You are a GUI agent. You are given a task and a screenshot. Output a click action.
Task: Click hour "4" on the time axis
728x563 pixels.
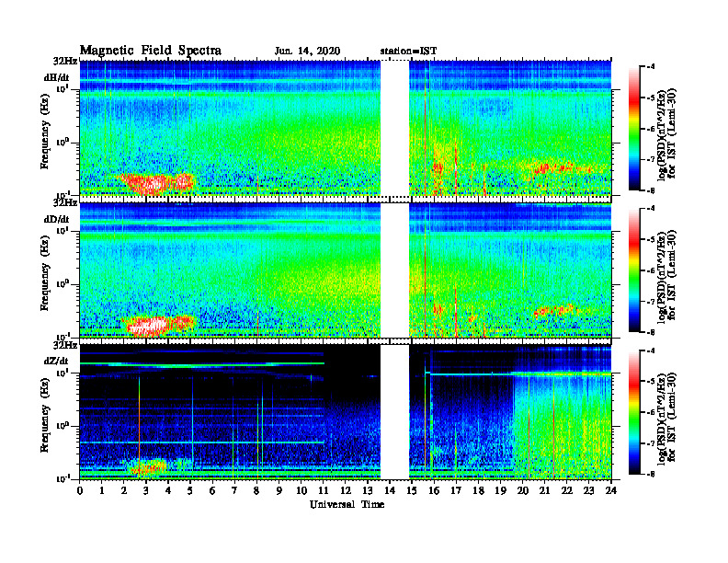click(x=168, y=491)
